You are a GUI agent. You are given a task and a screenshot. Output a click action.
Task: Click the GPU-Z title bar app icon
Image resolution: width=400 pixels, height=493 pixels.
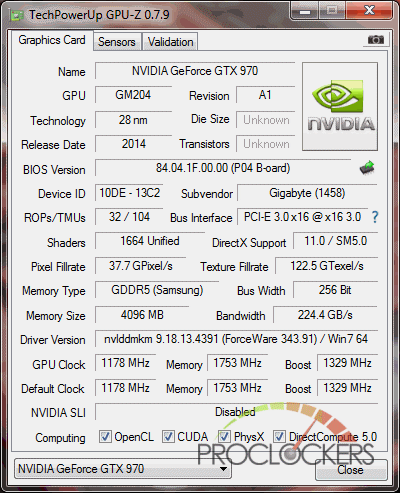click(17, 15)
